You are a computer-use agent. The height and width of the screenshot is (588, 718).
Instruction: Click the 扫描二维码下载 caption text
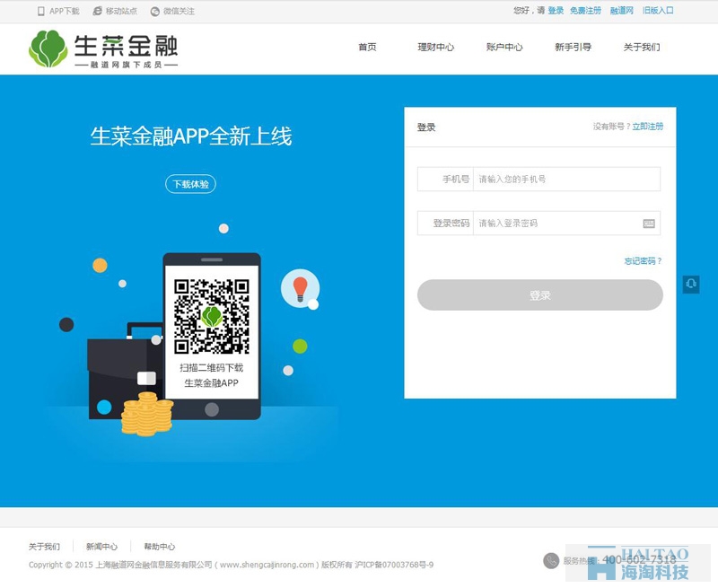point(212,368)
